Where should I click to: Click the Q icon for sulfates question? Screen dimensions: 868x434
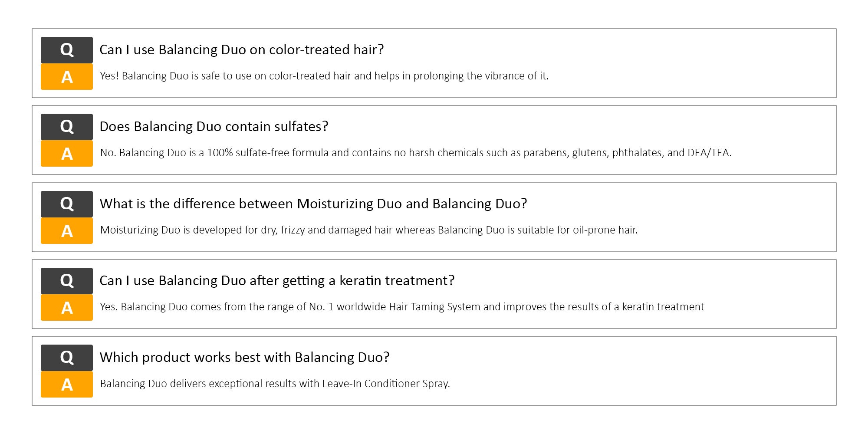(67, 127)
